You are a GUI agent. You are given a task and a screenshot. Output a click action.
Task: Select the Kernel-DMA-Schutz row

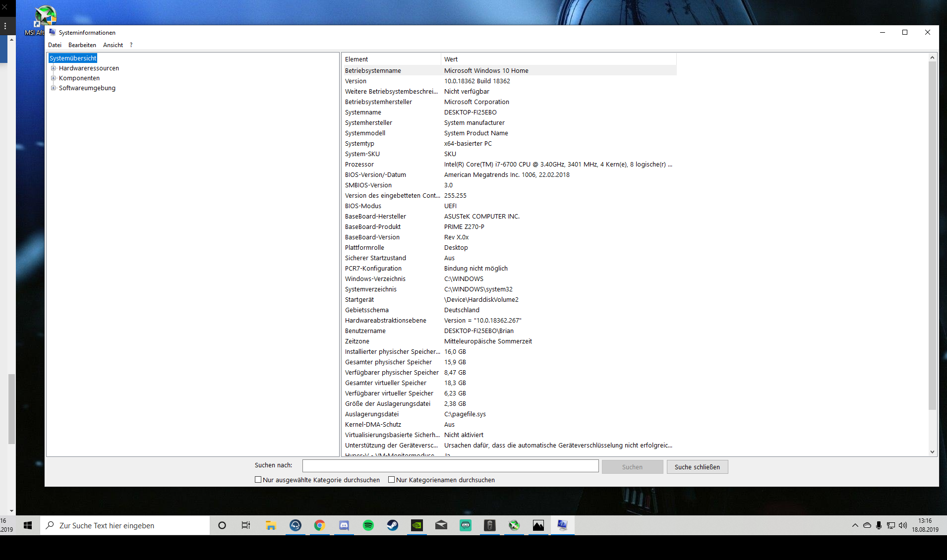tap(509, 425)
